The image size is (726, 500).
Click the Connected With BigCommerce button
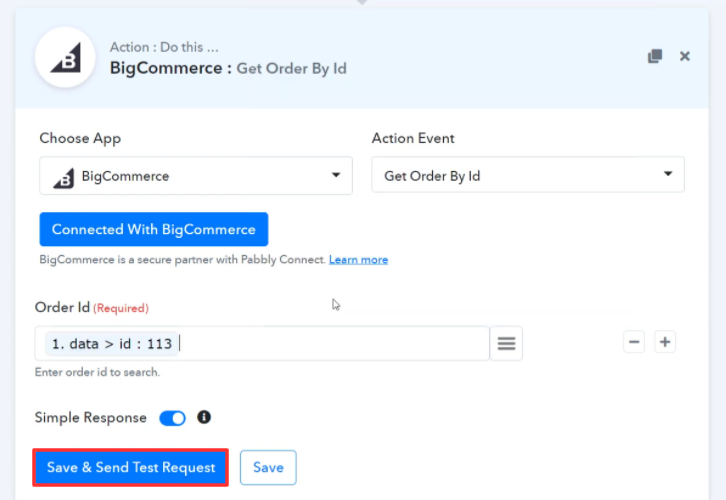154,229
